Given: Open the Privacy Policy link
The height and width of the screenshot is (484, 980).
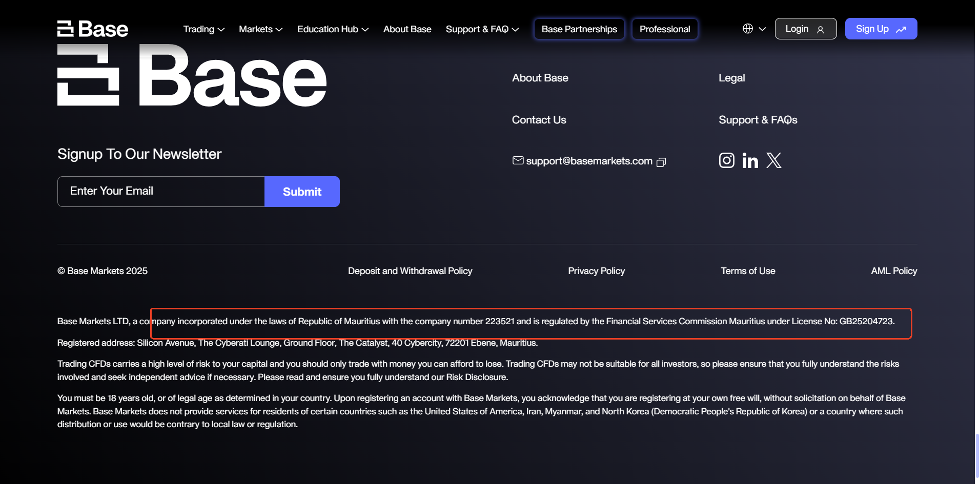Looking at the screenshot, I should coord(596,271).
